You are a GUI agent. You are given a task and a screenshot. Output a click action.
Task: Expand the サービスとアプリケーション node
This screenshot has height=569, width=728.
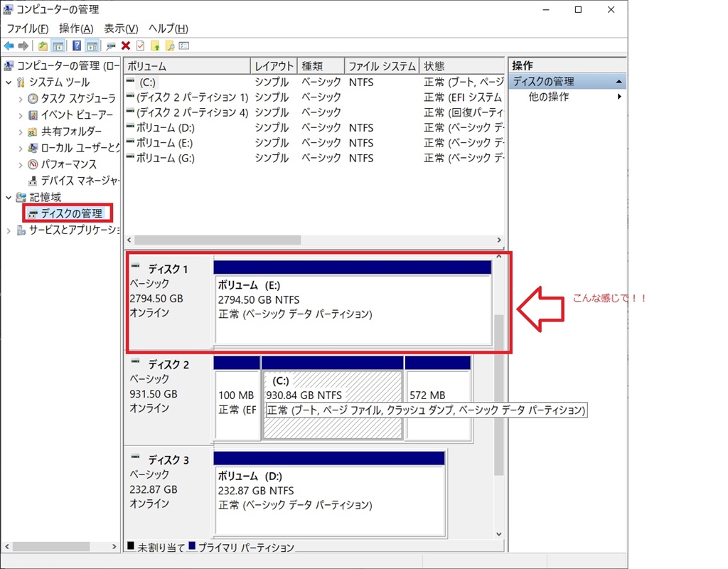point(9,230)
